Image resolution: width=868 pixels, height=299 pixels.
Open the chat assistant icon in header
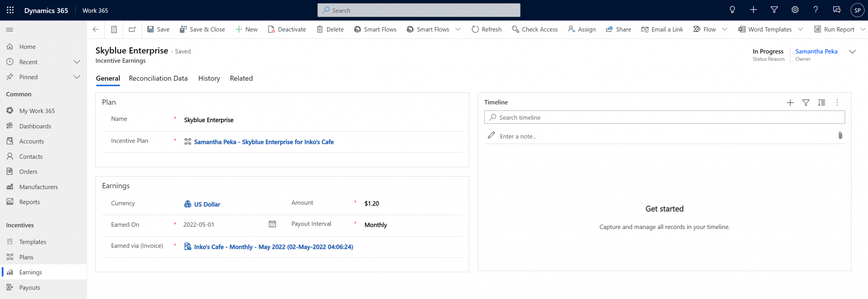837,10
